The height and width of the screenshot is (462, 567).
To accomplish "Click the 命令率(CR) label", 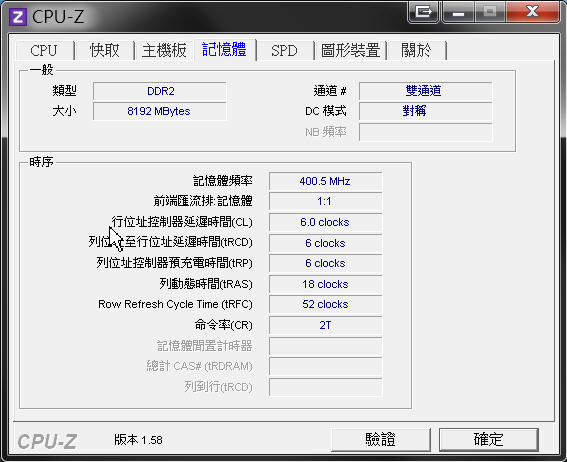I will [223, 325].
